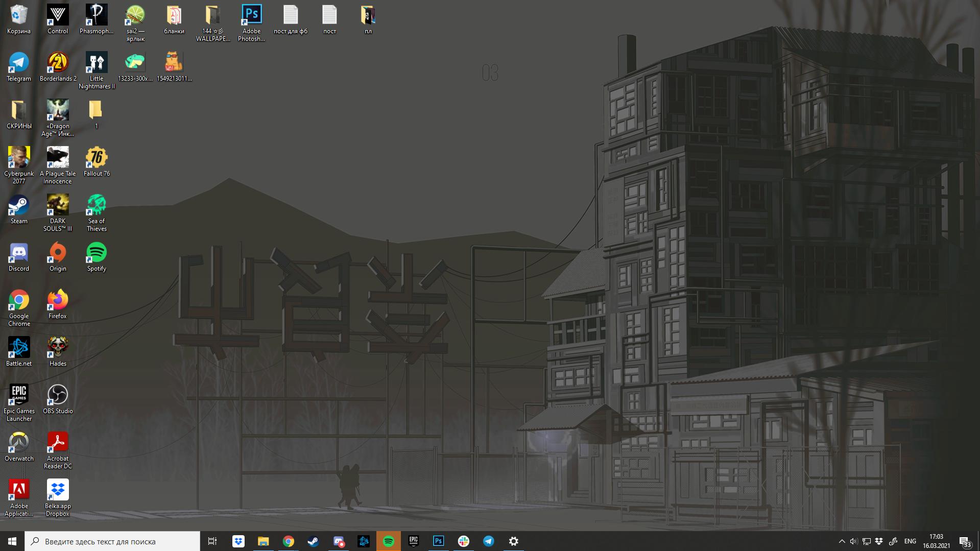Select the folder named 1
The height and width of the screenshot is (551, 980).
point(97,115)
